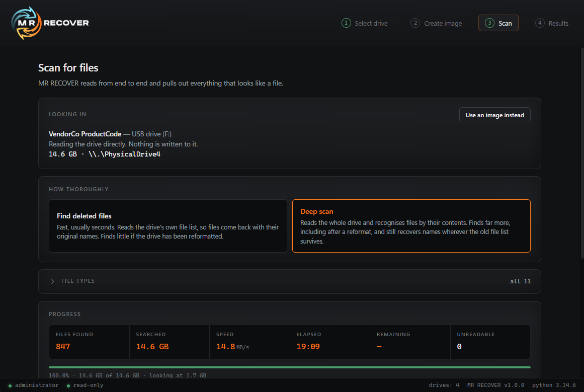Expand the FILE TYPES section chevron
Screen dimensions: 584x392
point(52,281)
